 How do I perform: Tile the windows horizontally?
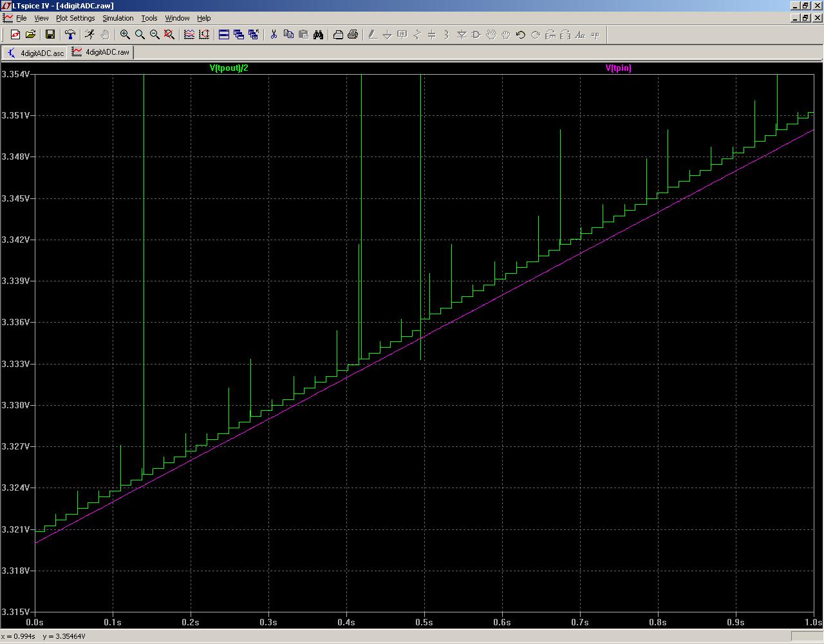[224, 35]
